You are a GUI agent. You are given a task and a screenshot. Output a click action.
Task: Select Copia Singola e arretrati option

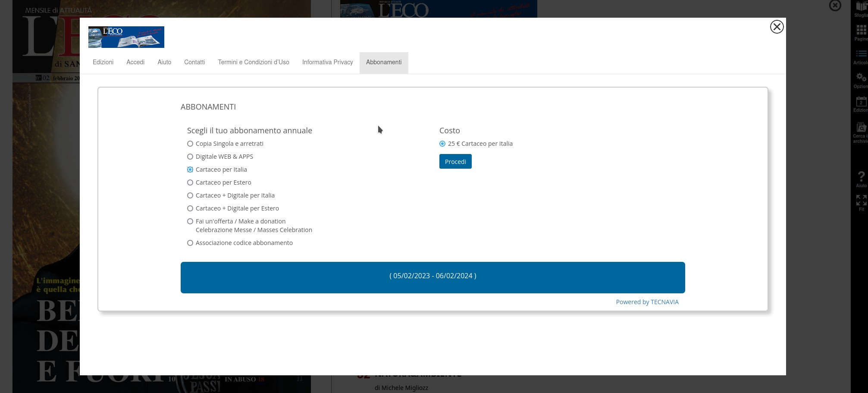tap(190, 144)
